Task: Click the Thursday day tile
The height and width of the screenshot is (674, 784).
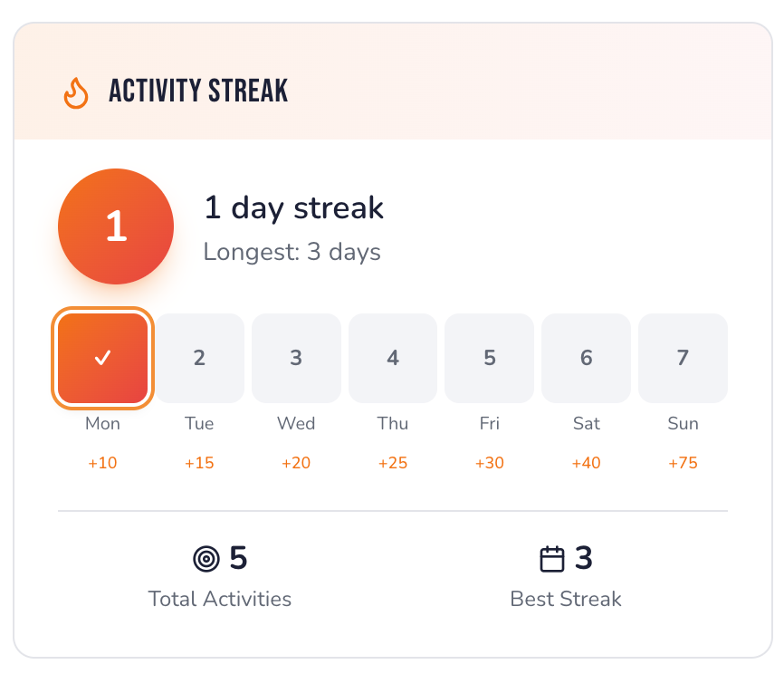Action: click(392, 357)
